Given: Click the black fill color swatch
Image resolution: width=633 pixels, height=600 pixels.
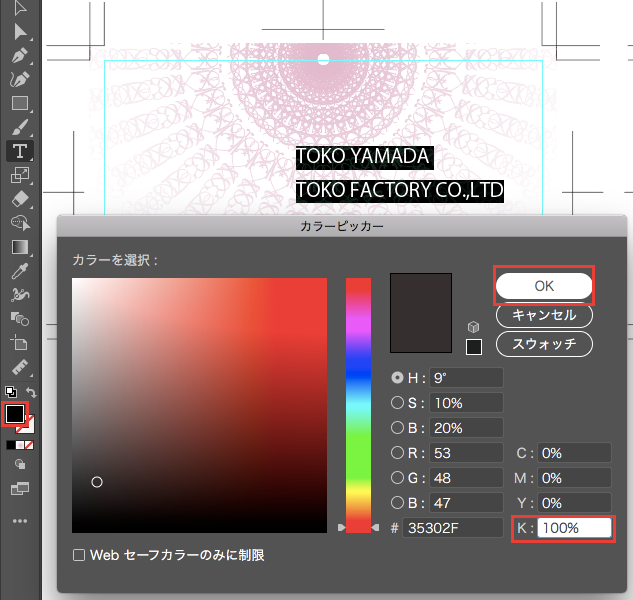Looking at the screenshot, I should 16,413.
